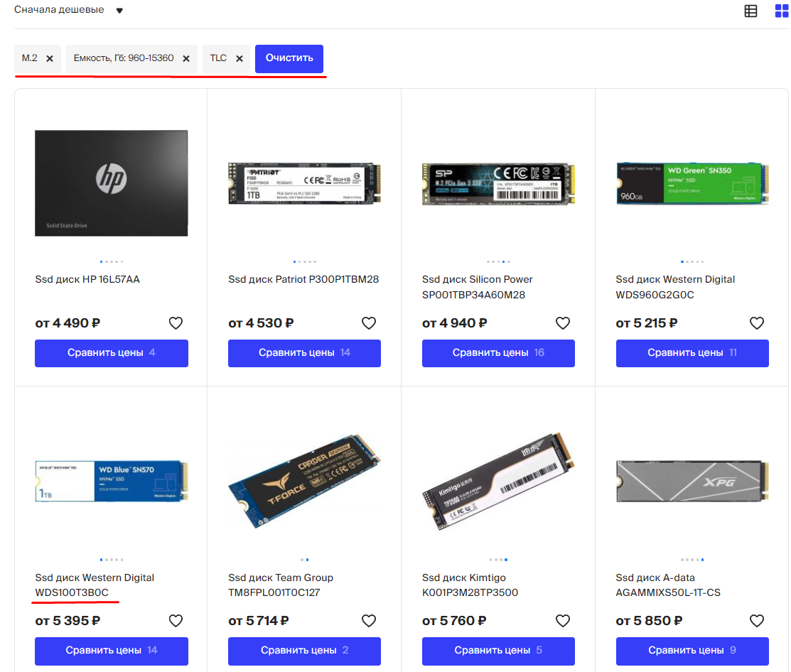
Task: Open the Silicon Power SSD image
Action: [x=498, y=183]
